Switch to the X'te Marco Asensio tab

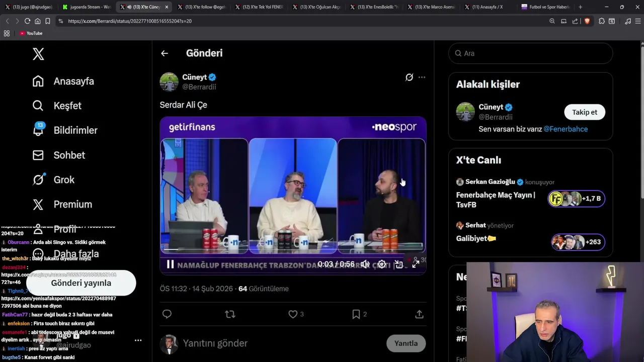(431, 7)
